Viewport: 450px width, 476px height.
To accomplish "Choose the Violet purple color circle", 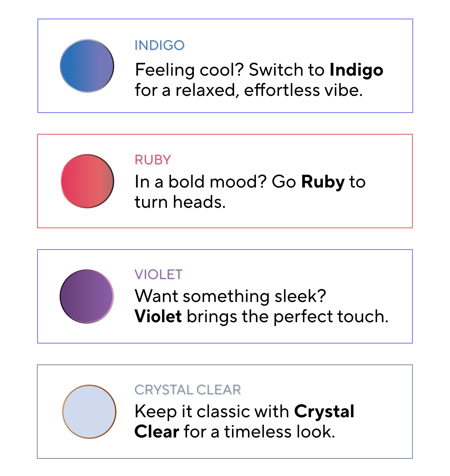I will pos(87,296).
